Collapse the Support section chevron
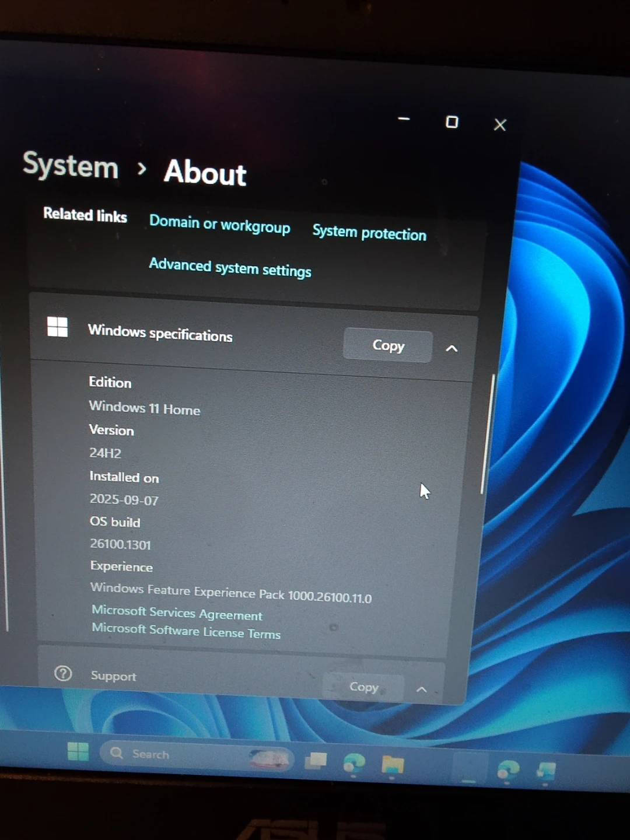 point(421,689)
